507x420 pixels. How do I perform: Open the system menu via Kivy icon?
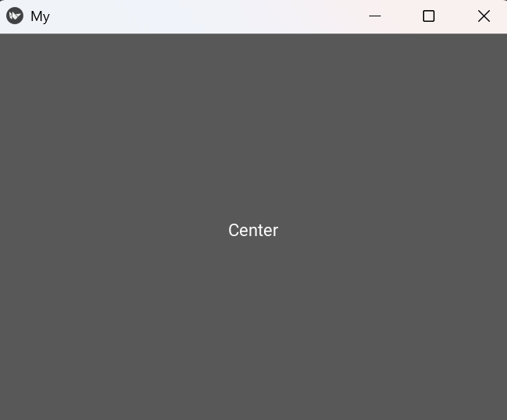(15, 16)
